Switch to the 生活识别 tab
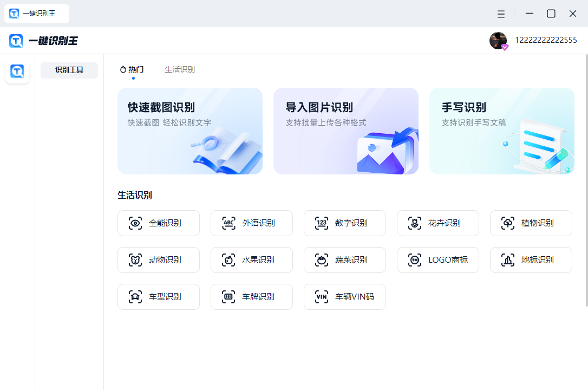The image size is (588, 390). pyautogui.click(x=180, y=69)
